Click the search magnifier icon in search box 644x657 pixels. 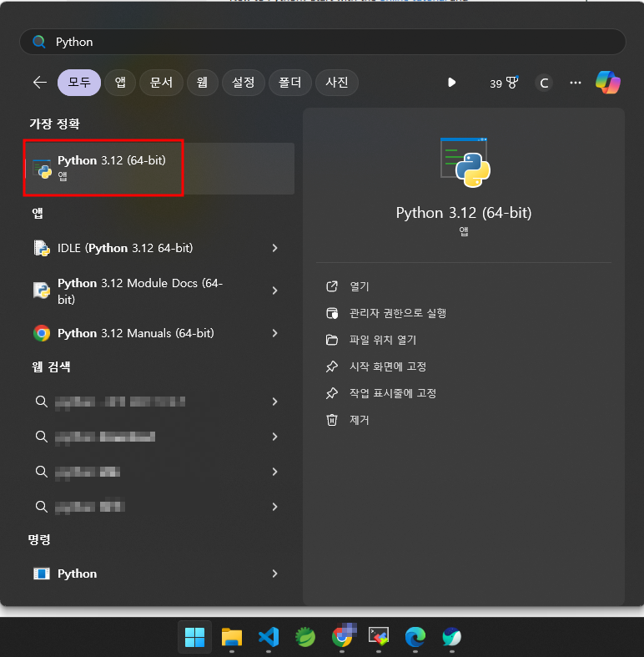tap(39, 42)
